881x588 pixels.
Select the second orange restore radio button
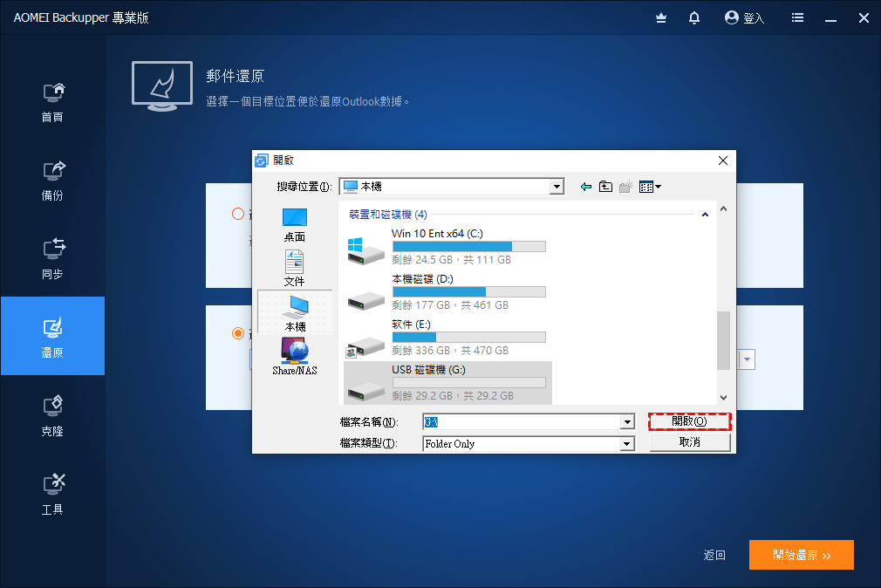(x=238, y=333)
